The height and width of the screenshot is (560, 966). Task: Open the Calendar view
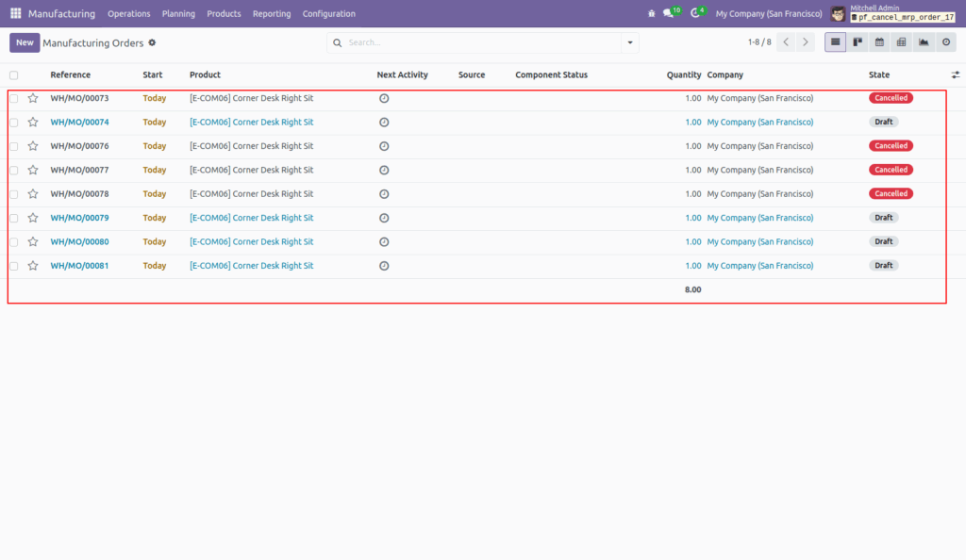[x=879, y=42]
